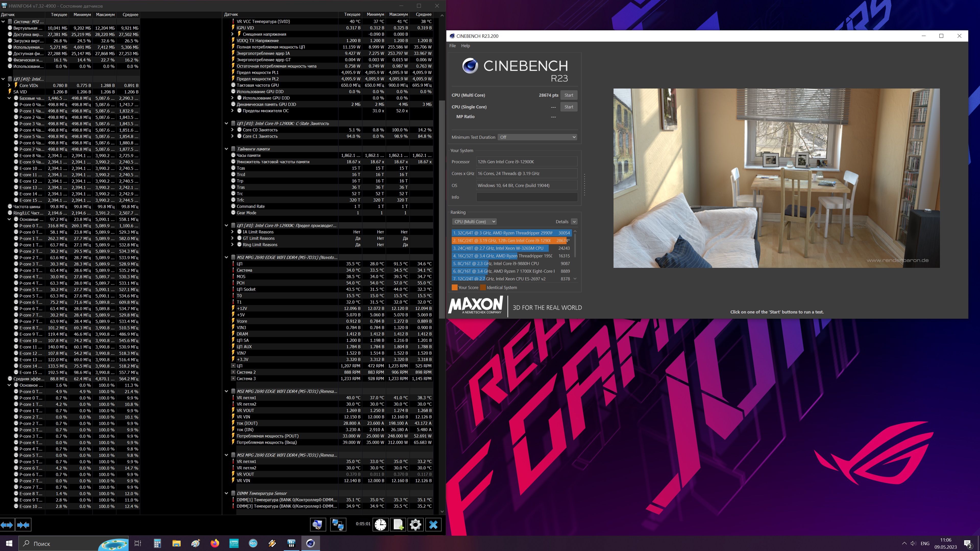Open the CPU (Multi Core) ranking dropdown
Viewport: 980px width, 551px height.
pos(474,222)
